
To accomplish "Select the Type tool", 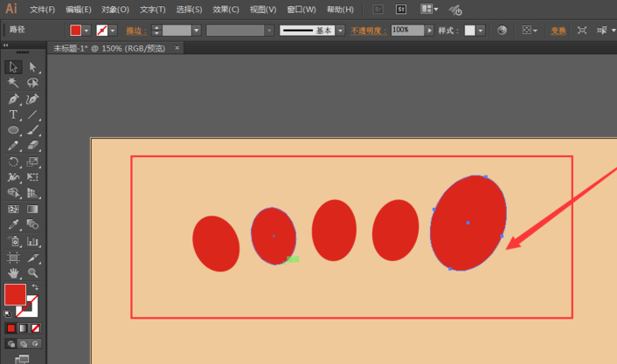I will tap(13, 114).
